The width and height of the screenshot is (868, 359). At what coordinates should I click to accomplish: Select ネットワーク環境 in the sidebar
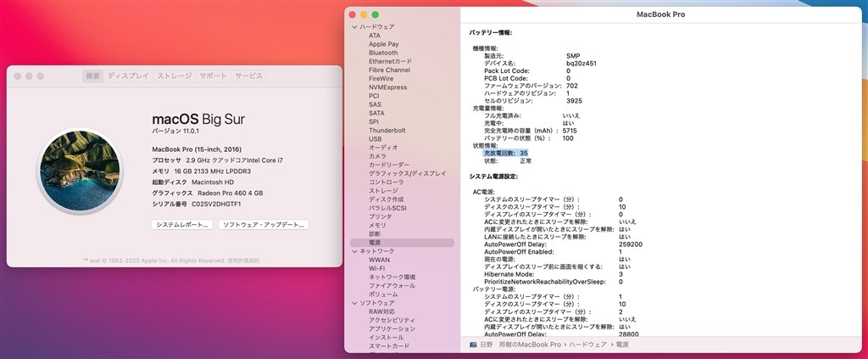pos(392,277)
